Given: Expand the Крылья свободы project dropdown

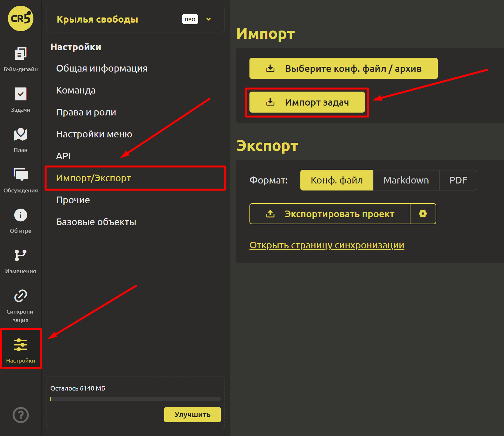Looking at the screenshot, I should pyautogui.click(x=208, y=19).
